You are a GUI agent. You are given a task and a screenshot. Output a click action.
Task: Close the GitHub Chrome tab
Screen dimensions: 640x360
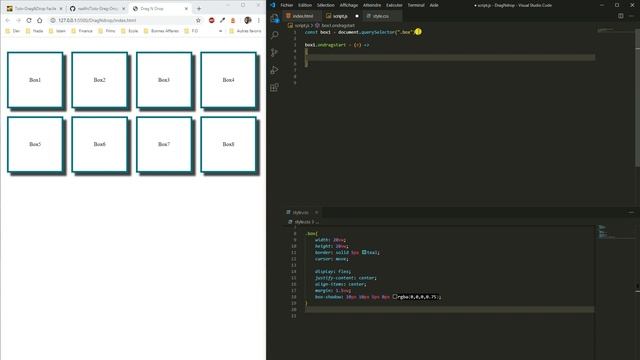[124, 9]
